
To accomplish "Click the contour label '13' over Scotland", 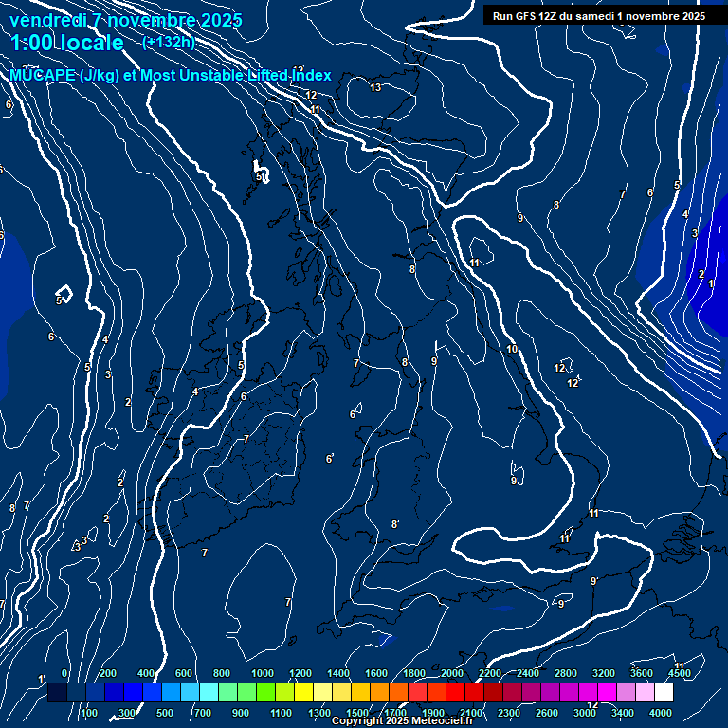I will pyautogui.click(x=375, y=87).
